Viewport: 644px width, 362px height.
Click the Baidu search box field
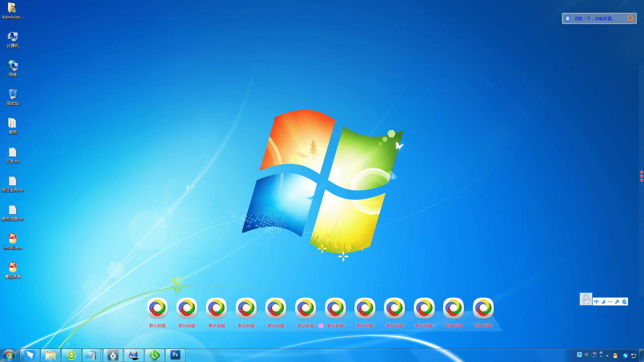599,18
